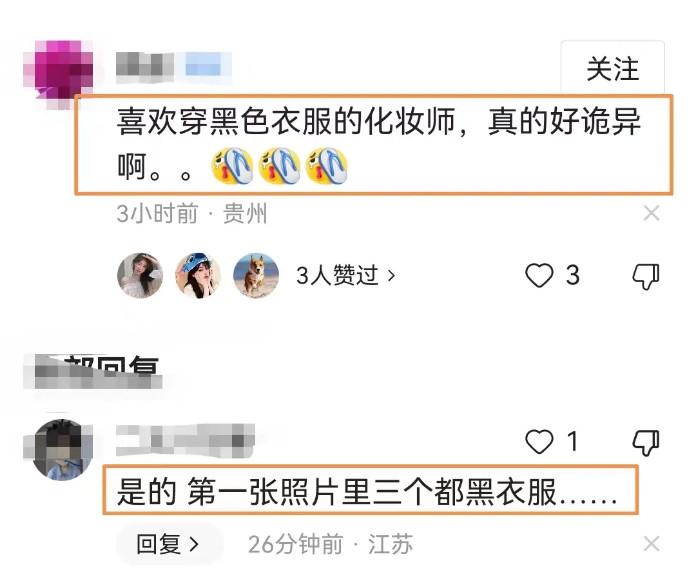Image resolution: width=696 pixels, height=586 pixels.
Task: Open the replier's blurred username
Action: [x=186, y=440]
